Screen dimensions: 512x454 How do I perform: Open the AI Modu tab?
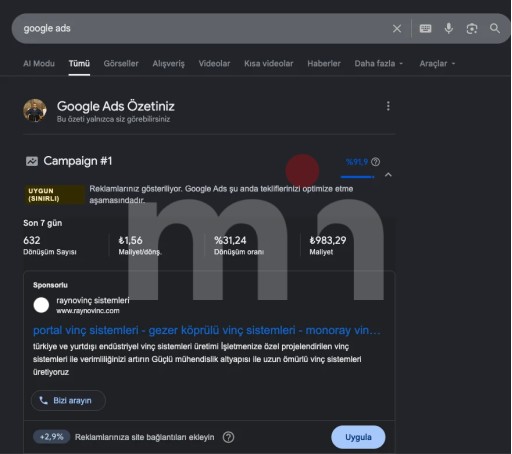click(39, 63)
